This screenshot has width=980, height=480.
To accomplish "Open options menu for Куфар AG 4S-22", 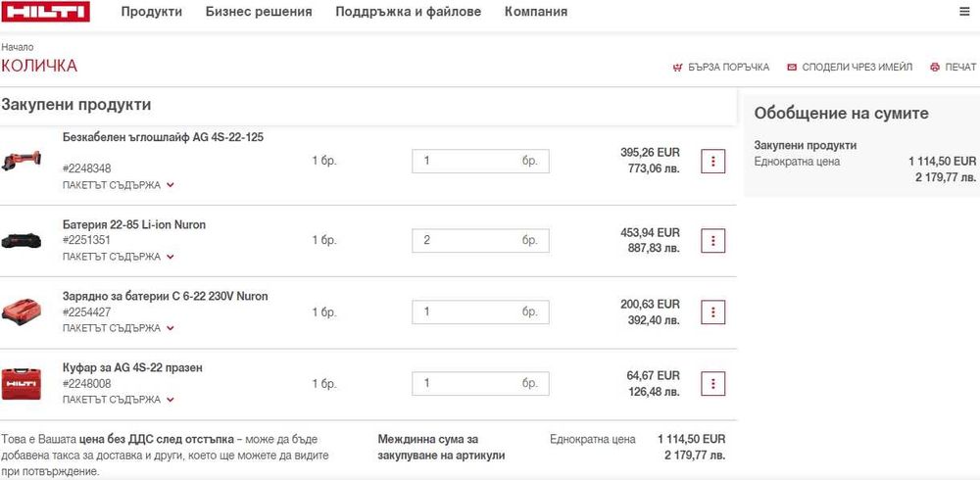I will click(x=713, y=384).
